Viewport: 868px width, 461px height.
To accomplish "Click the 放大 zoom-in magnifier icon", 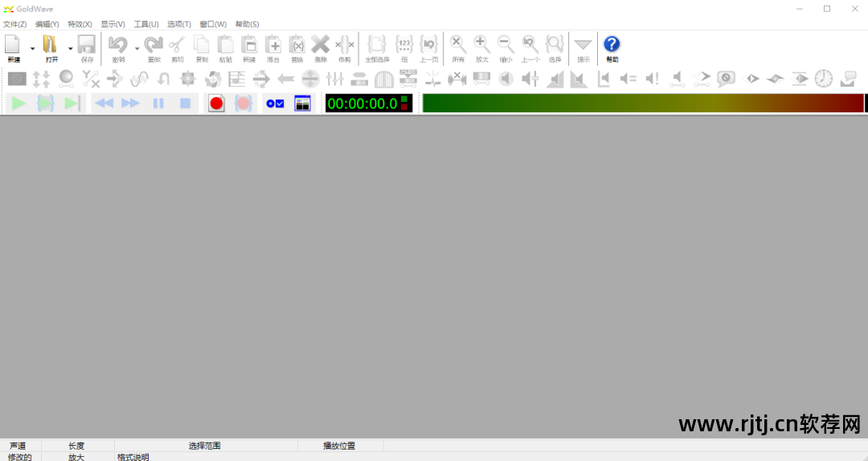I will 481,44.
